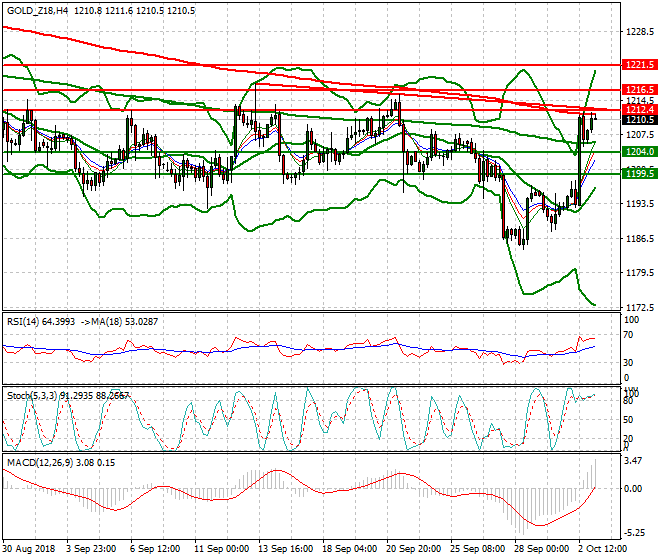This screenshot has height=560, width=660.
Task: Click the black 1210.5 current price label
Action: (x=639, y=120)
